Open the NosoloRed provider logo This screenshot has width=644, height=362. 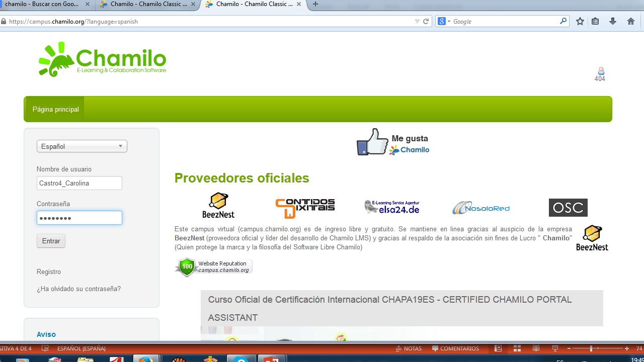[x=481, y=208]
